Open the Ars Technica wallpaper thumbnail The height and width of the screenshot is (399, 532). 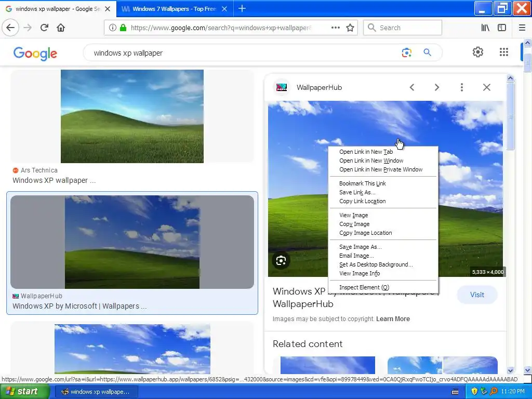(132, 116)
